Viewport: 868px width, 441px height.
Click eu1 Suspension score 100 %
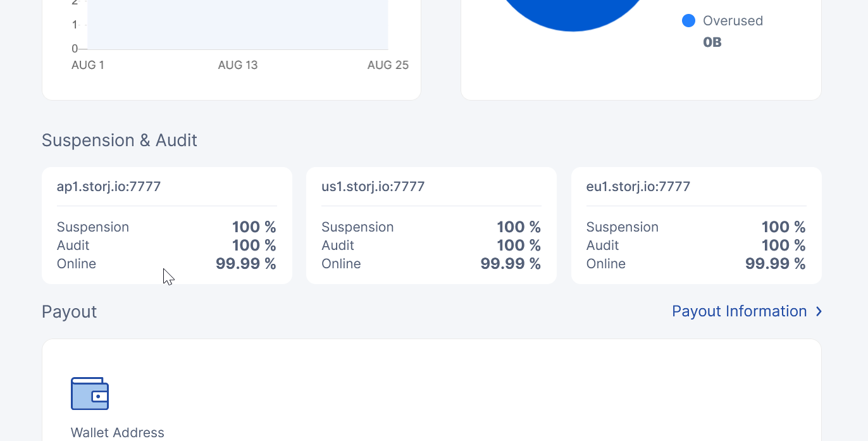pos(783,227)
